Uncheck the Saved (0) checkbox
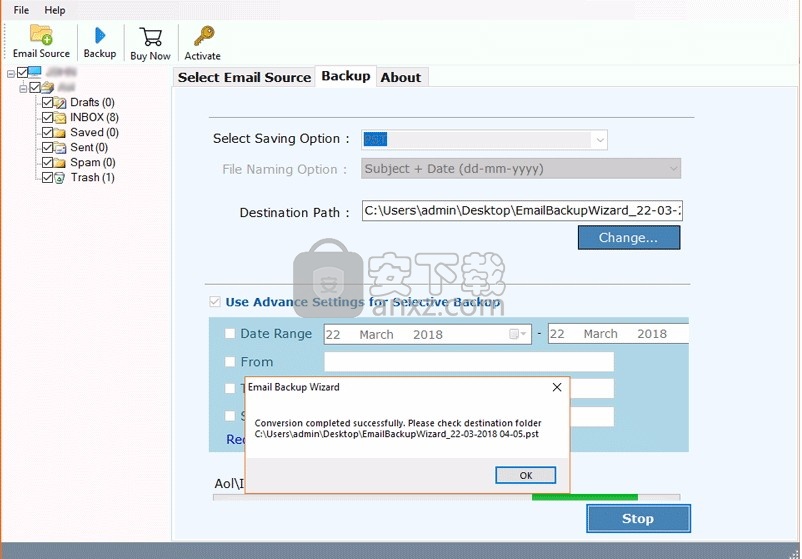Viewport: 802px width, 559px height. click(x=48, y=132)
